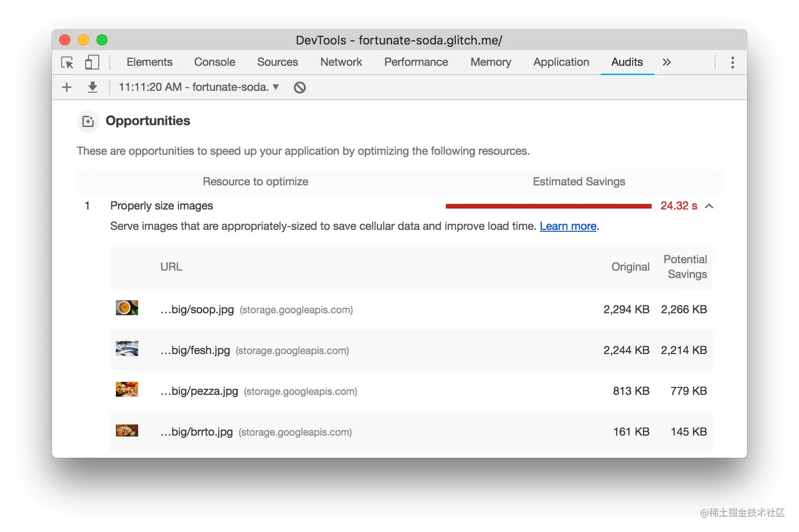The image size is (799, 532).
Task: Click the Opportunities section icon
Action: click(88, 122)
